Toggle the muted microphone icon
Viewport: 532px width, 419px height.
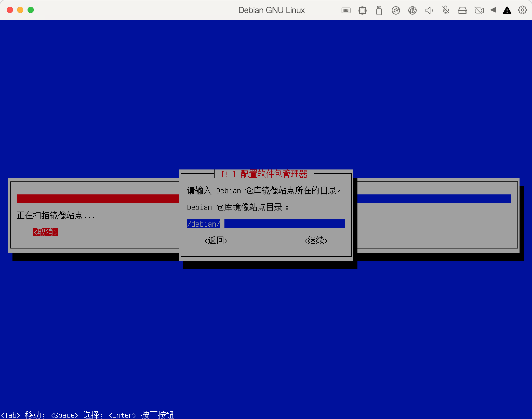tap(446, 10)
